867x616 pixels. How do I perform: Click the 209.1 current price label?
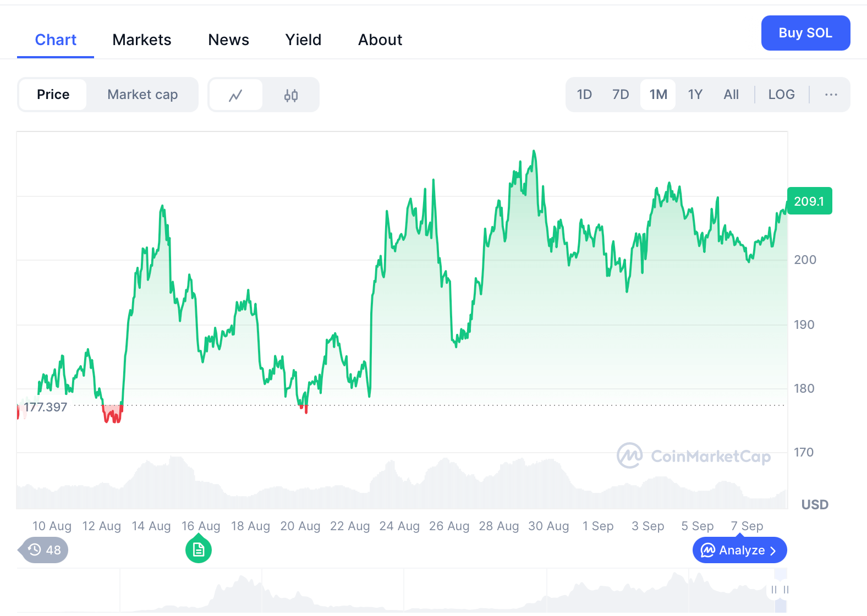(x=809, y=201)
